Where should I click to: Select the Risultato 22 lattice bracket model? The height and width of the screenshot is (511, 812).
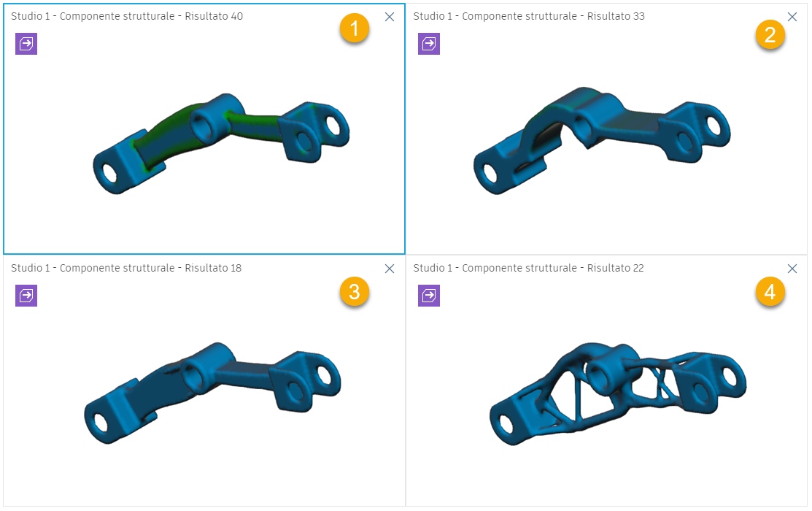pos(617,394)
